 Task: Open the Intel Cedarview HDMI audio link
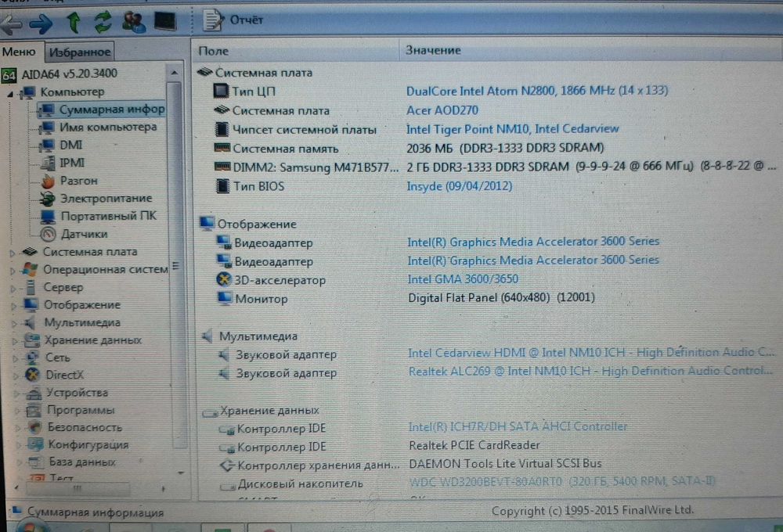click(590, 353)
